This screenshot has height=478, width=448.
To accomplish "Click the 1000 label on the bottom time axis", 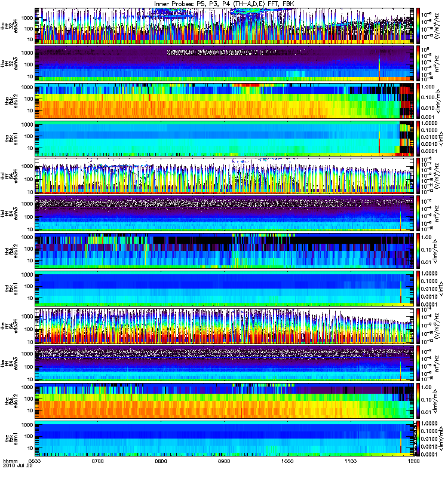I will coord(287,461).
